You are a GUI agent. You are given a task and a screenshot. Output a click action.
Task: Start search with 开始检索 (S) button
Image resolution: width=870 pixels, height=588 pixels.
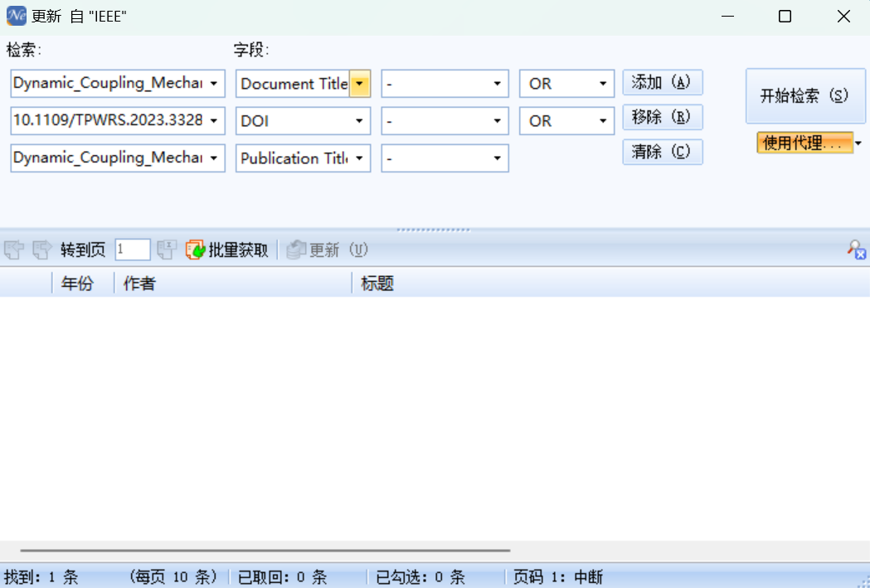[x=805, y=96]
